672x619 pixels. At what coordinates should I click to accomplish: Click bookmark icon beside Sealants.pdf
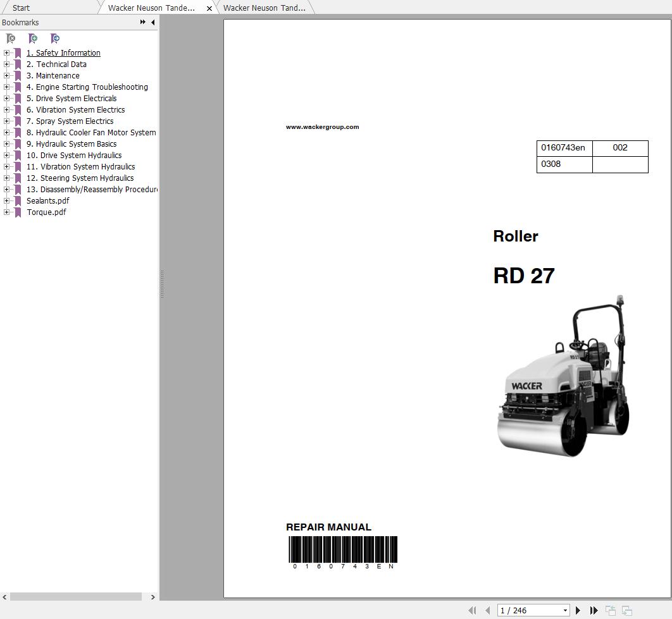pyautogui.click(x=18, y=201)
